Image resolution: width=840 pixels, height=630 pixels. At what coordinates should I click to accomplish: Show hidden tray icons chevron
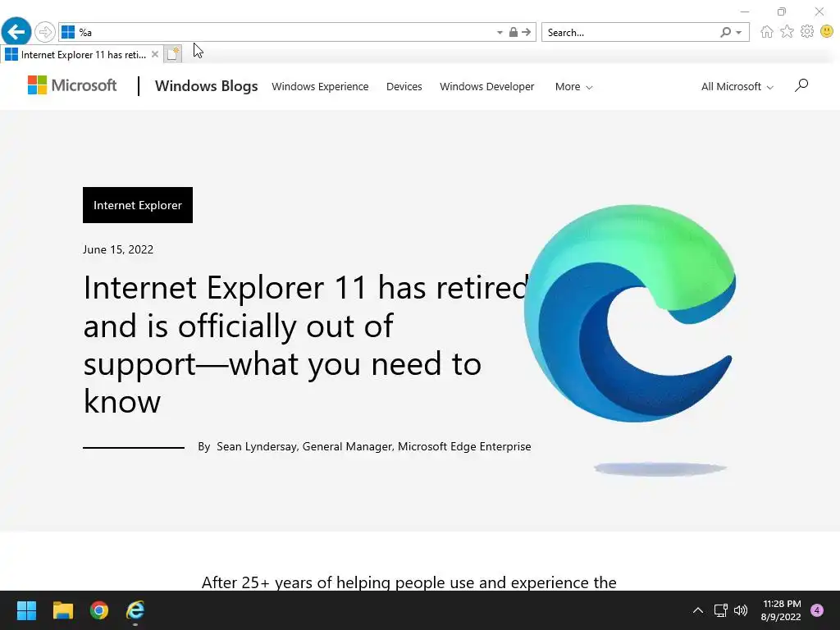(697, 610)
